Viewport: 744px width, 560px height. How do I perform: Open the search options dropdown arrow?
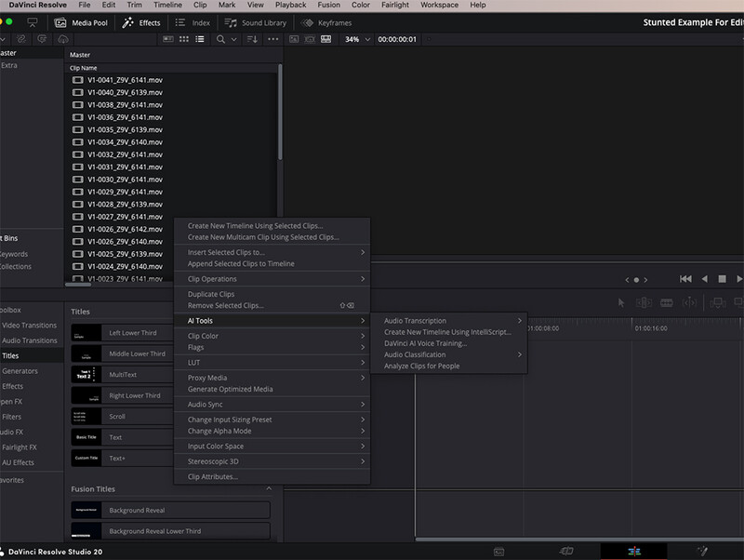234,39
